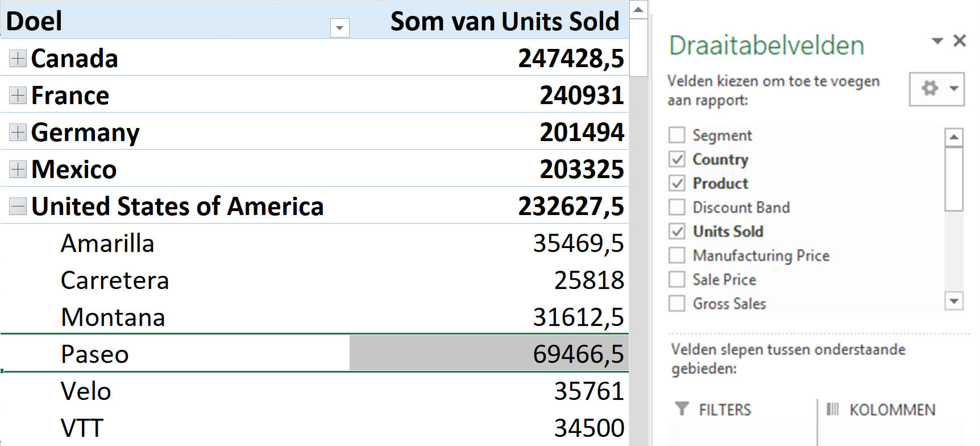Click the 247428,5 value cell
Screen dimensions: 980x446
pos(489,58)
